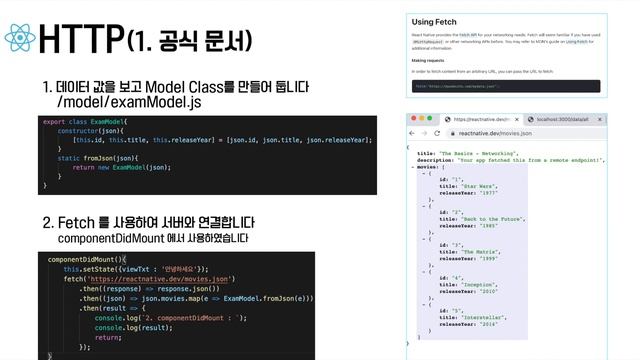Screen dimensions: 640x360
Task: Click the browser forward arrow
Action: point(424,133)
